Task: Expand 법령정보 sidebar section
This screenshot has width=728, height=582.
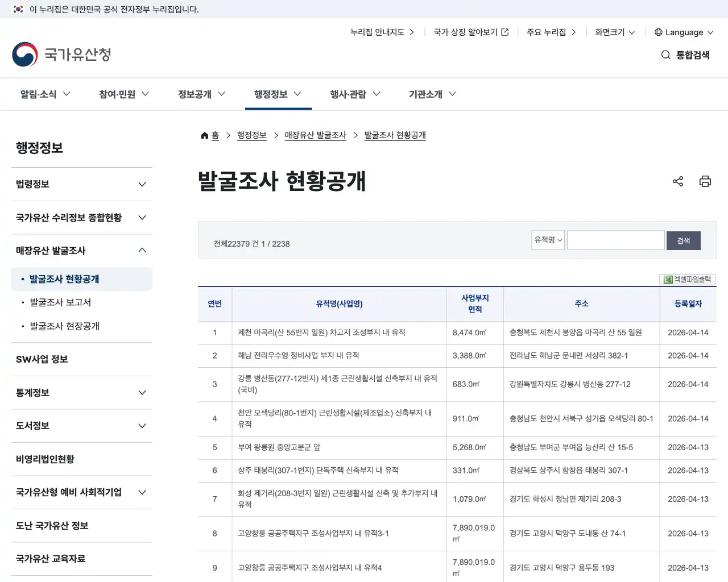Action: click(x=82, y=184)
